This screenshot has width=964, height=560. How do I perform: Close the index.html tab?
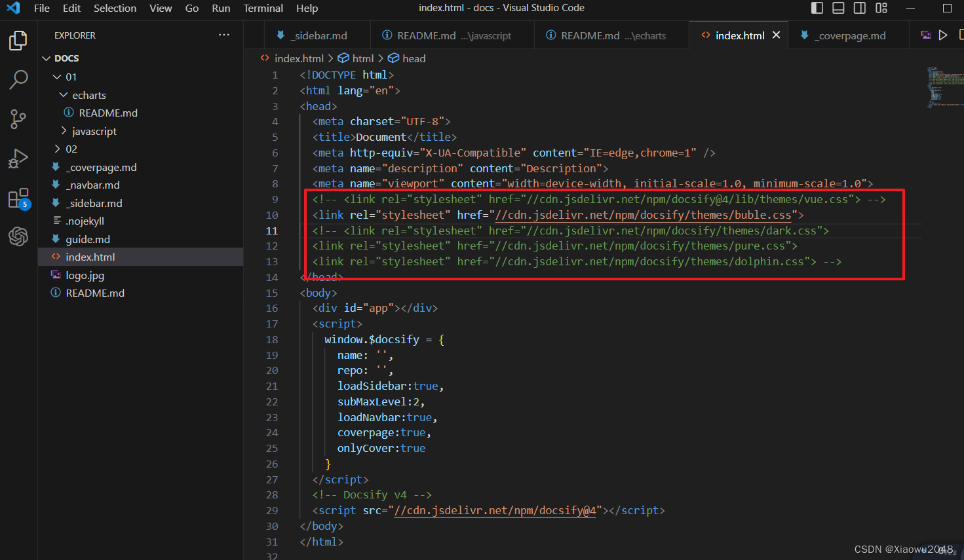click(777, 35)
